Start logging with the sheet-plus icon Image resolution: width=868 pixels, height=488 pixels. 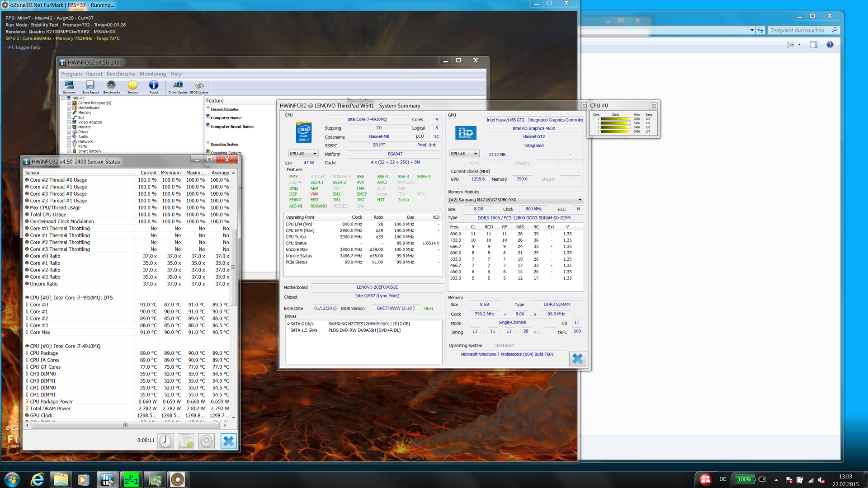coord(186,441)
